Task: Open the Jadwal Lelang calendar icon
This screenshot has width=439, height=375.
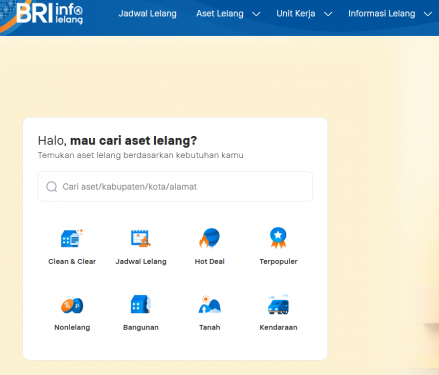Action: 141,238
